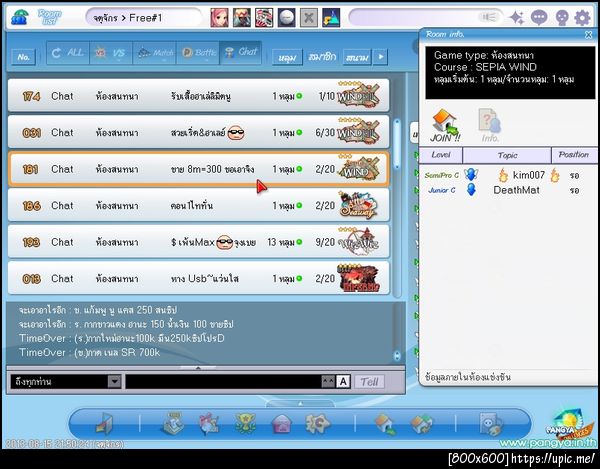Click the puzzle piece icon in bottom bar
Viewport: 600px width, 469px height.
pos(317,423)
